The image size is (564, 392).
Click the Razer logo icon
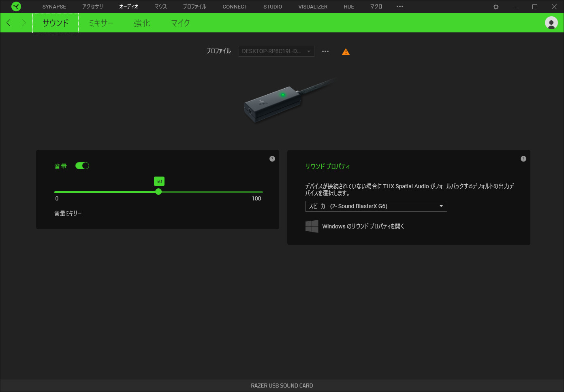click(x=16, y=6)
